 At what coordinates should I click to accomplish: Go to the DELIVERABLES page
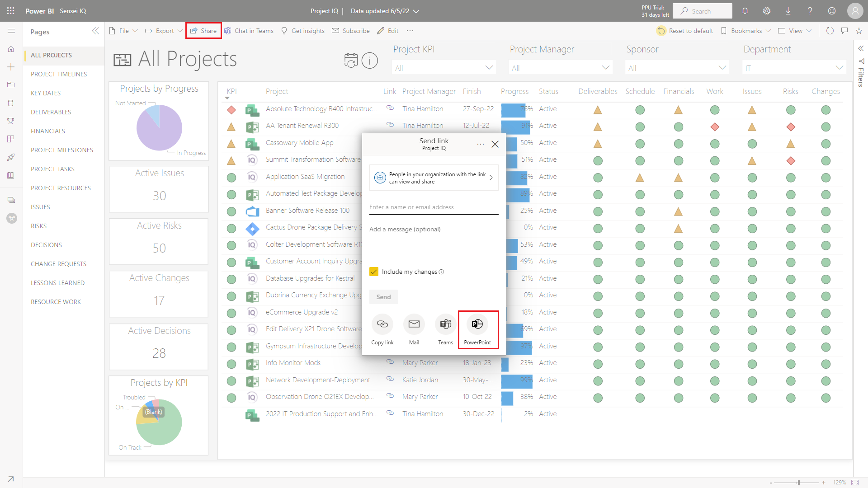coord(51,112)
